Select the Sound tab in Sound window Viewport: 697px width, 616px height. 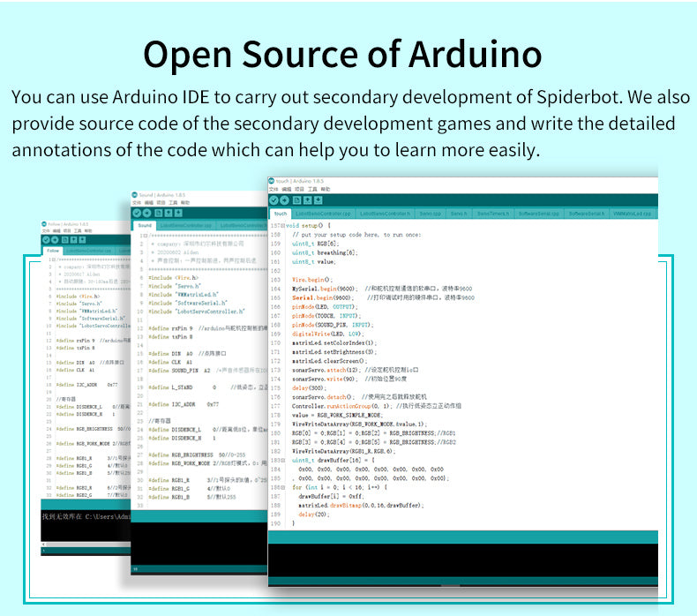(x=145, y=225)
